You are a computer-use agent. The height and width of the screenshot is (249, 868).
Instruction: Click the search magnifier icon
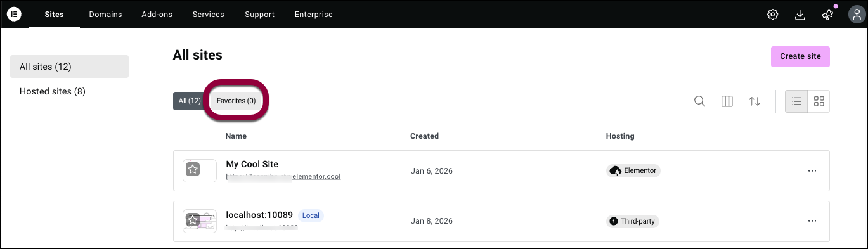tap(699, 101)
